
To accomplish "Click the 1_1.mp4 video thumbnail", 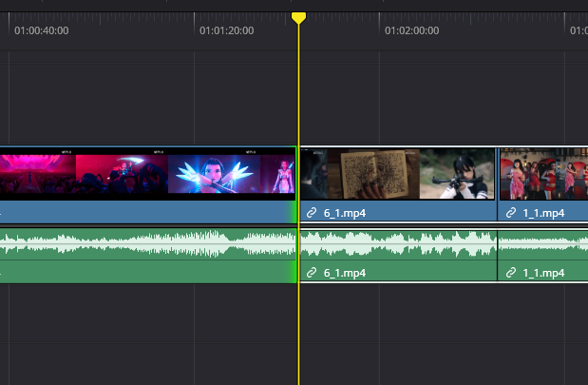I will click(543, 174).
